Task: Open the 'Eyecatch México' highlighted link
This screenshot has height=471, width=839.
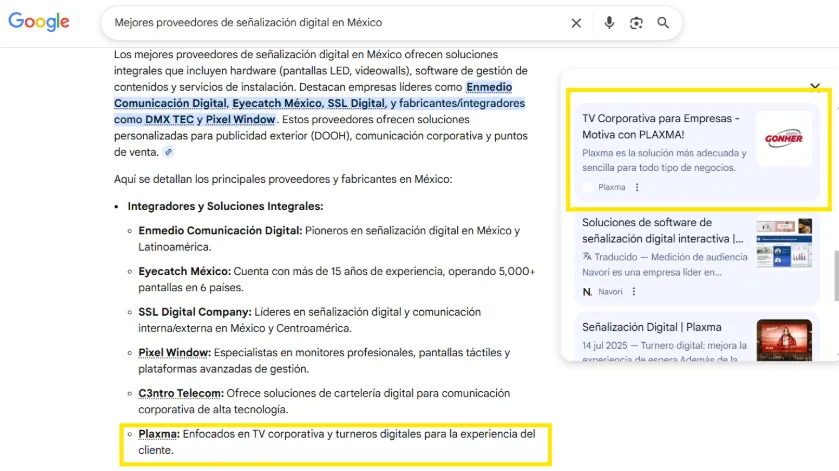Action: tap(277, 103)
